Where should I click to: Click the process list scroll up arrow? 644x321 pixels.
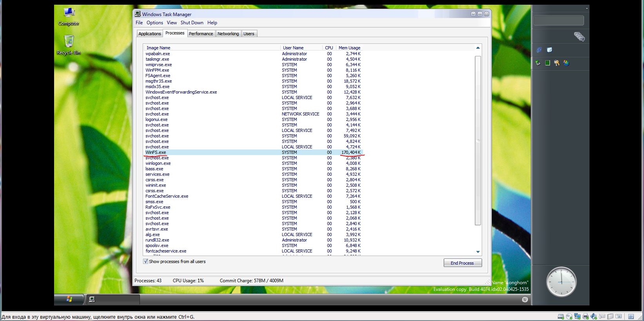[x=478, y=48]
